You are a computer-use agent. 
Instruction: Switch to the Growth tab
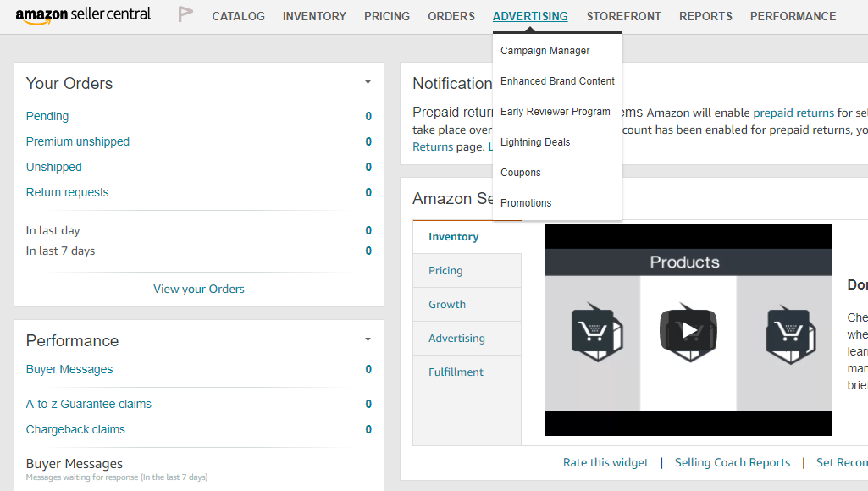click(447, 305)
